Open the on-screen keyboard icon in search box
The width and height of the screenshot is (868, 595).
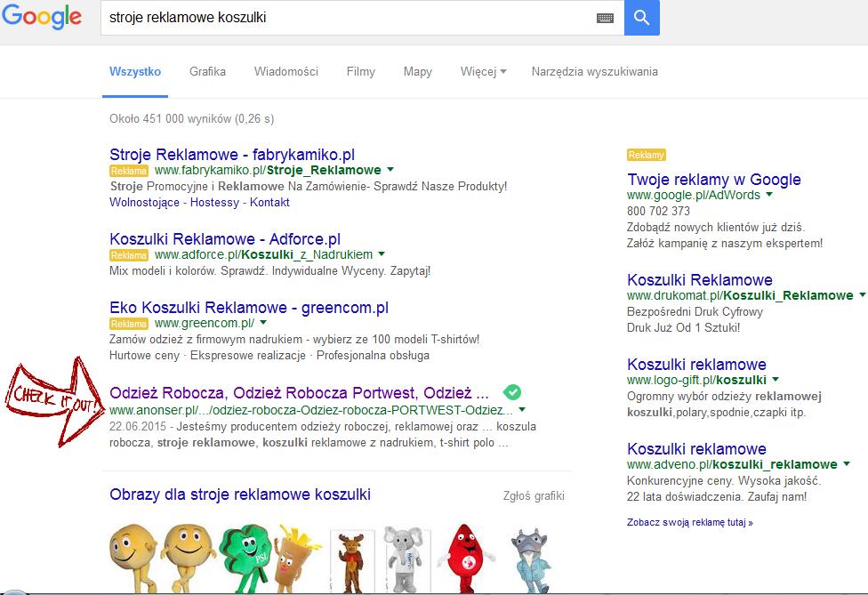point(605,19)
